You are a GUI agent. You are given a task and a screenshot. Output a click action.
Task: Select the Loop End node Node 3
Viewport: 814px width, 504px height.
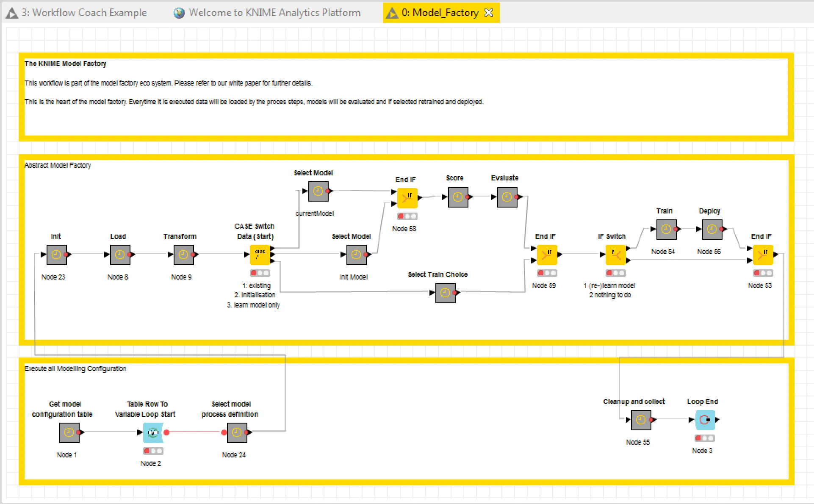[704, 420]
